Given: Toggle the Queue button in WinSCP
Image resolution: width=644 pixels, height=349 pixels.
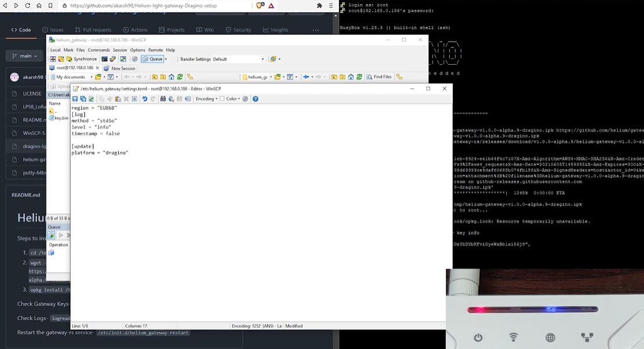Looking at the screenshot, I should coord(152,59).
